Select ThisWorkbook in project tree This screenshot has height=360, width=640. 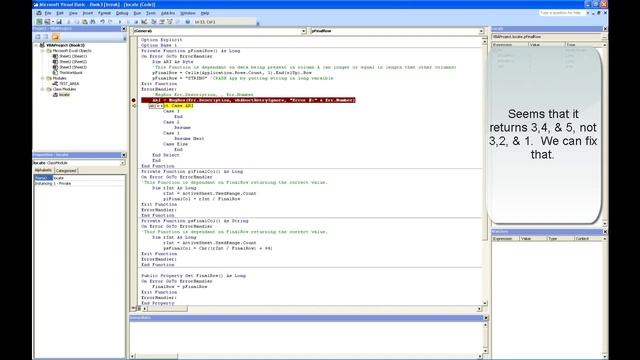click(x=71, y=73)
